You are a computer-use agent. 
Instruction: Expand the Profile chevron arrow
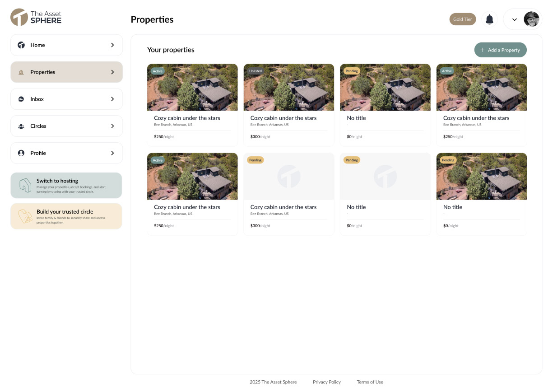[x=112, y=153]
